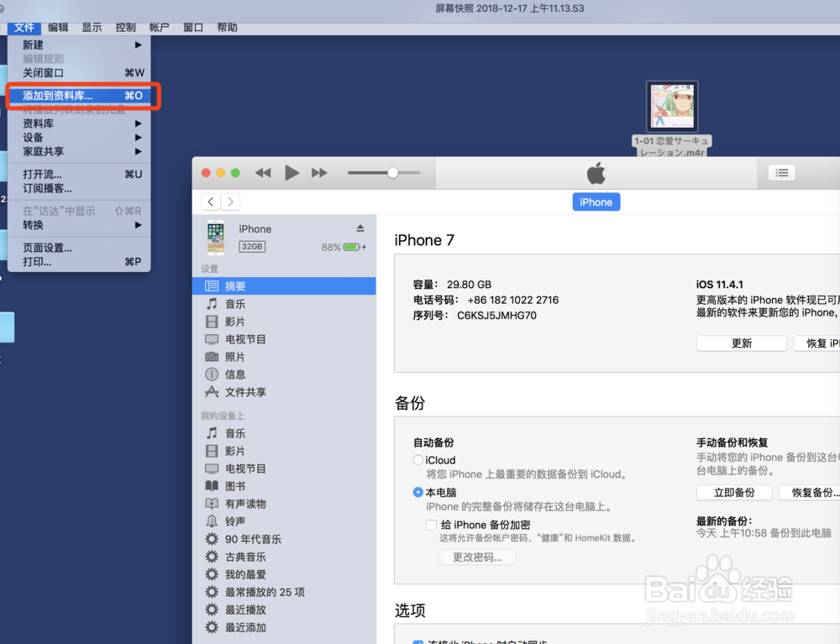Select the iCloud automatic backup option
Viewport: 840px width, 644px height.
tap(418, 459)
